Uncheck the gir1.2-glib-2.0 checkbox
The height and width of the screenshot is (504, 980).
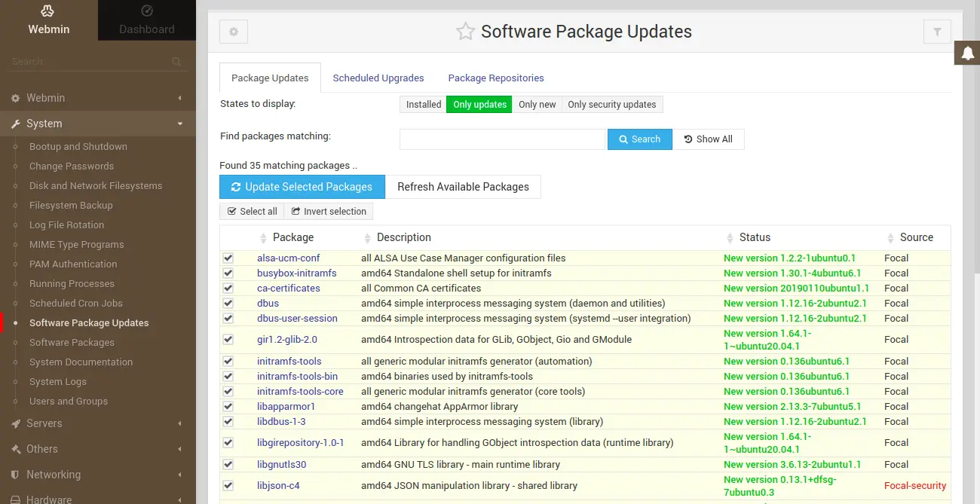pos(228,339)
